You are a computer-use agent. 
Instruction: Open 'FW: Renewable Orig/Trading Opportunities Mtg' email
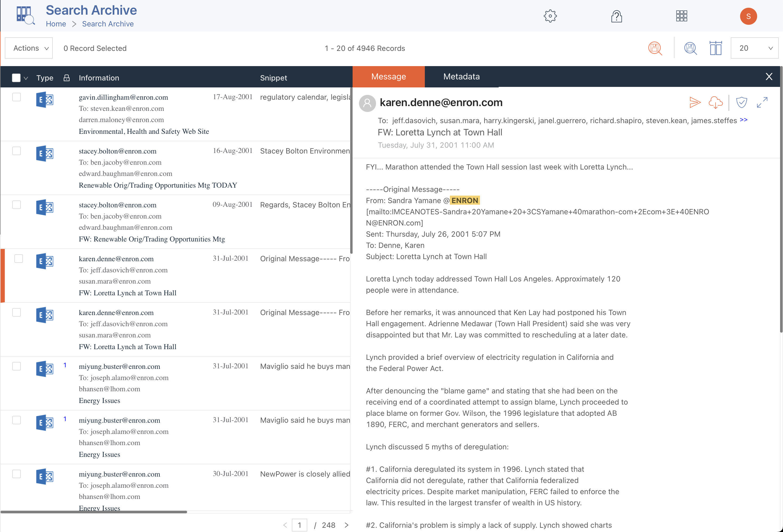point(152,239)
